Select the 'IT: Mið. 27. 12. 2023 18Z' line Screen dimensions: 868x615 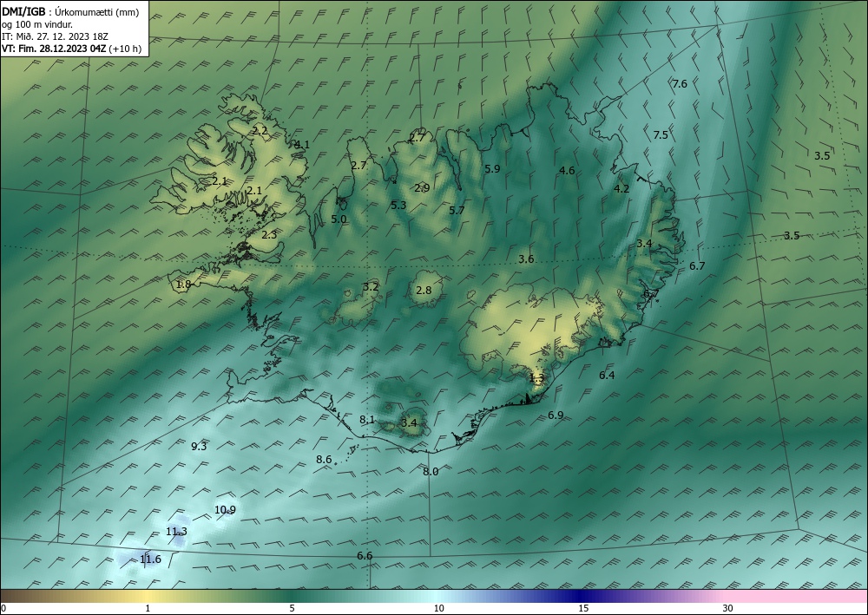click(55, 36)
